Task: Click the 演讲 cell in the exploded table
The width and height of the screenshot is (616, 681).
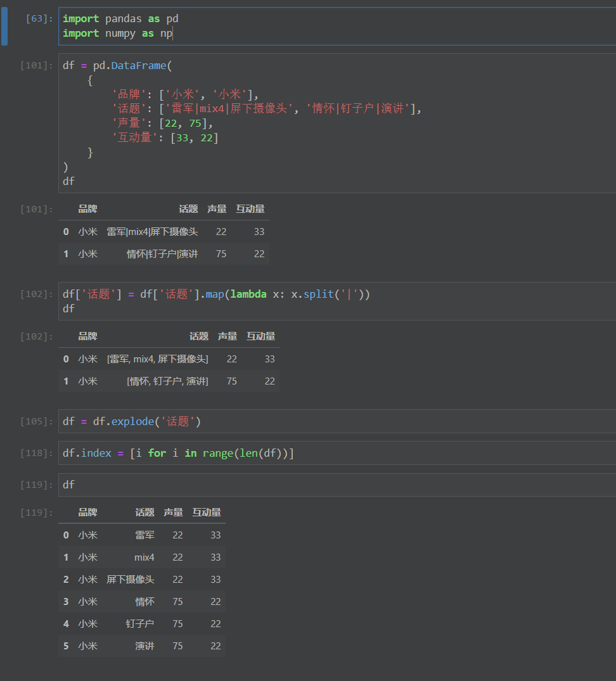Action: (144, 646)
